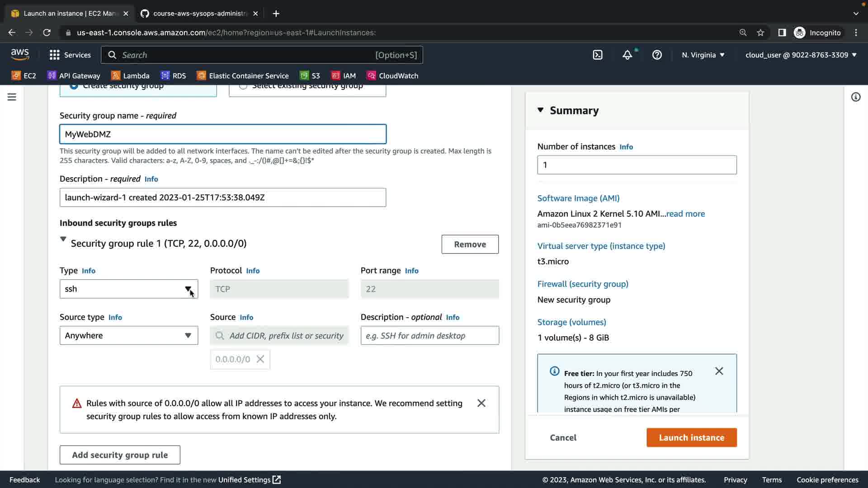This screenshot has height=488, width=868.
Task: Open the CloudWatch bookmark shortcut
Action: point(392,75)
